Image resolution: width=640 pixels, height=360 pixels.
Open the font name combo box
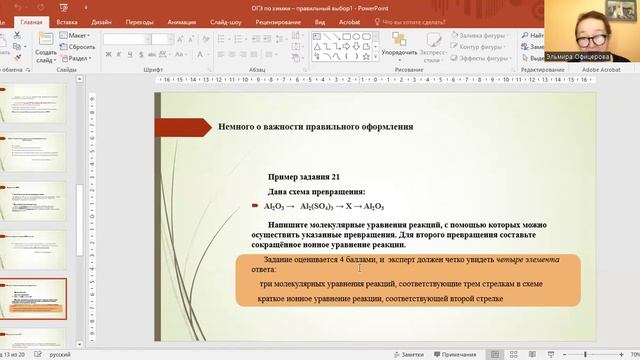(127, 39)
